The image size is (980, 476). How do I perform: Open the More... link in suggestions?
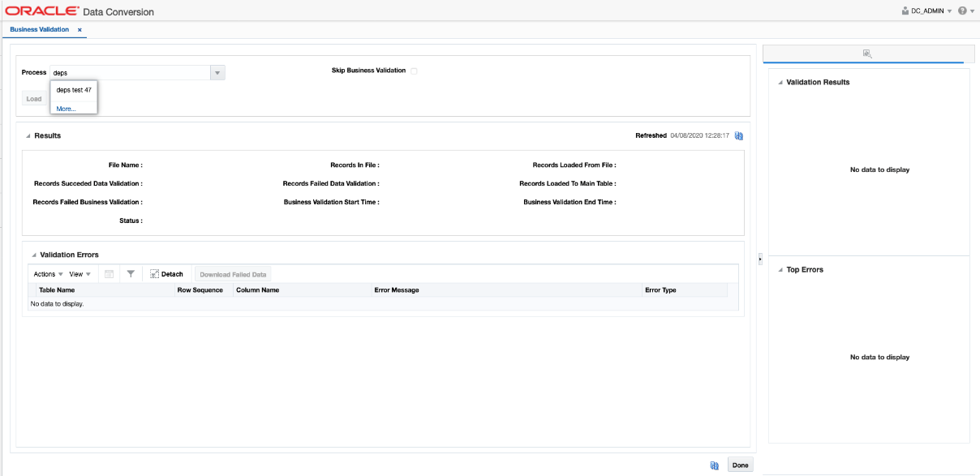pyautogui.click(x=66, y=109)
